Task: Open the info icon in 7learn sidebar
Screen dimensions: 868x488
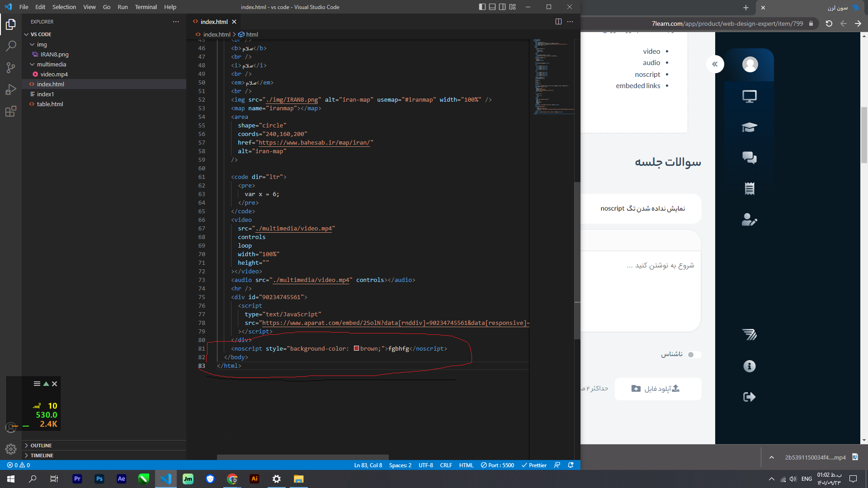Action: pyautogui.click(x=750, y=366)
